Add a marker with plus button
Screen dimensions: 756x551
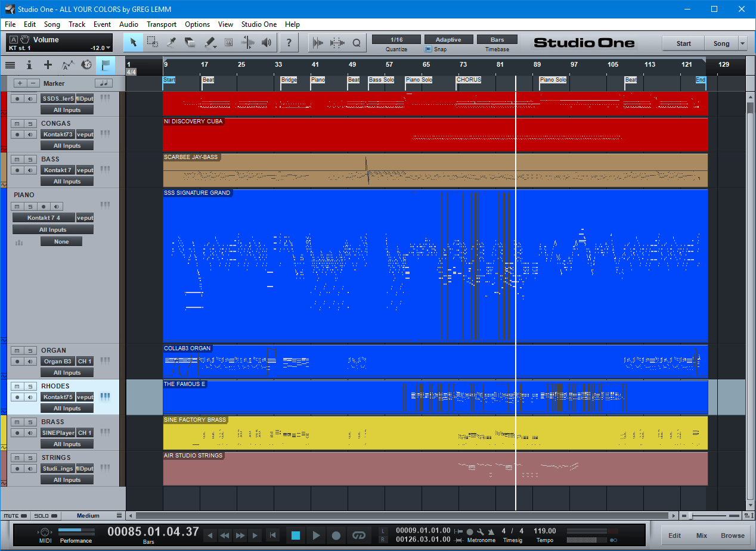(20, 83)
